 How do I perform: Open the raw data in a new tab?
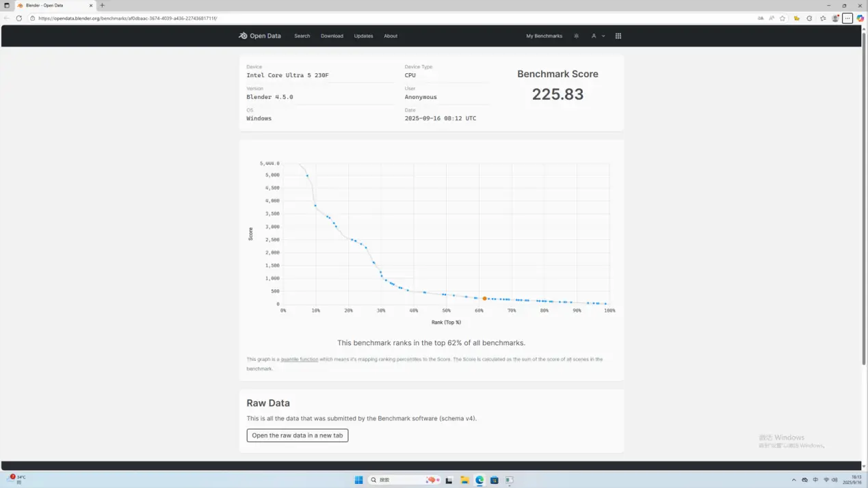tap(298, 435)
